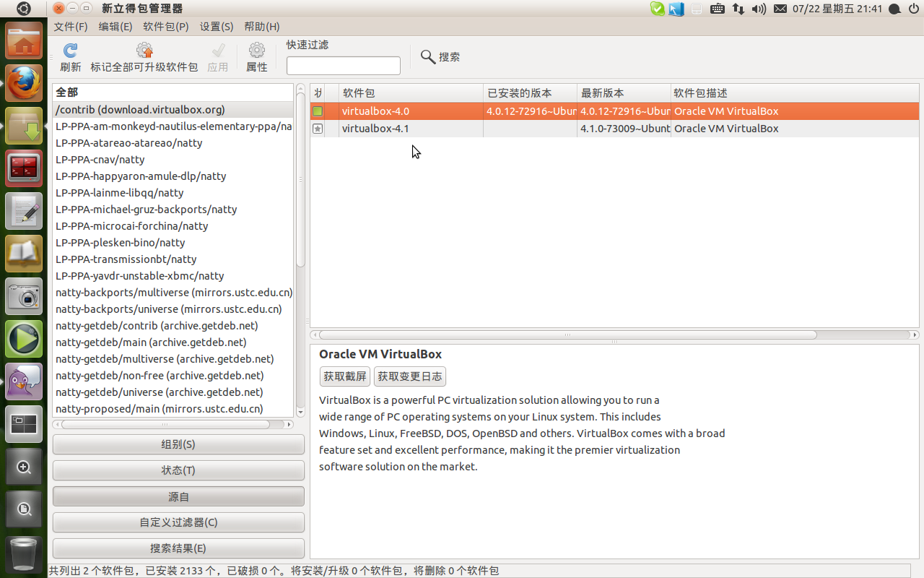Image resolution: width=924 pixels, height=578 pixels.
Task: Click the origin list horizontal scrollbar
Action: (x=164, y=425)
